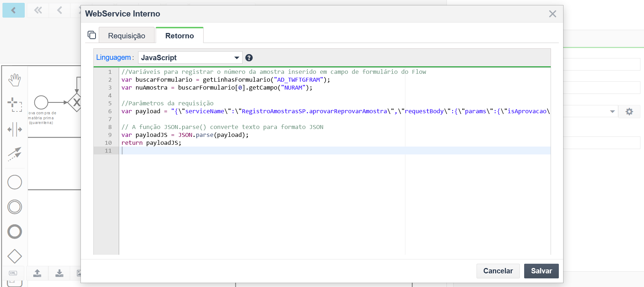
Task: Click the single-left chevron navigation icon
Action: pos(60,10)
